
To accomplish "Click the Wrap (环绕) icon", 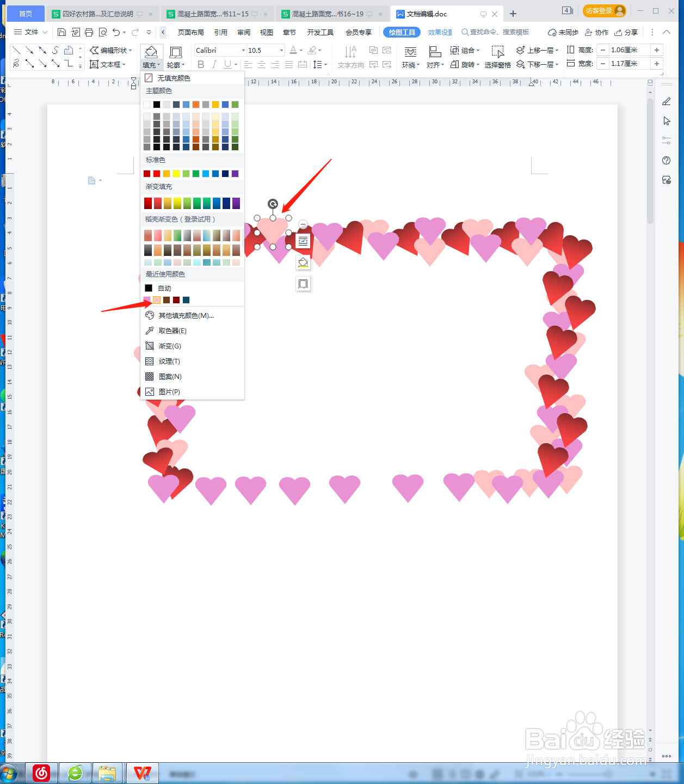I will (x=410, y=52).
